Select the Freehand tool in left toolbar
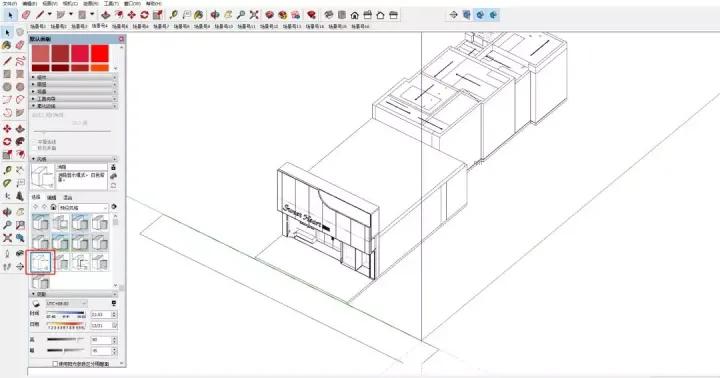Screen dimensions: 720x378 pos(20,61)
